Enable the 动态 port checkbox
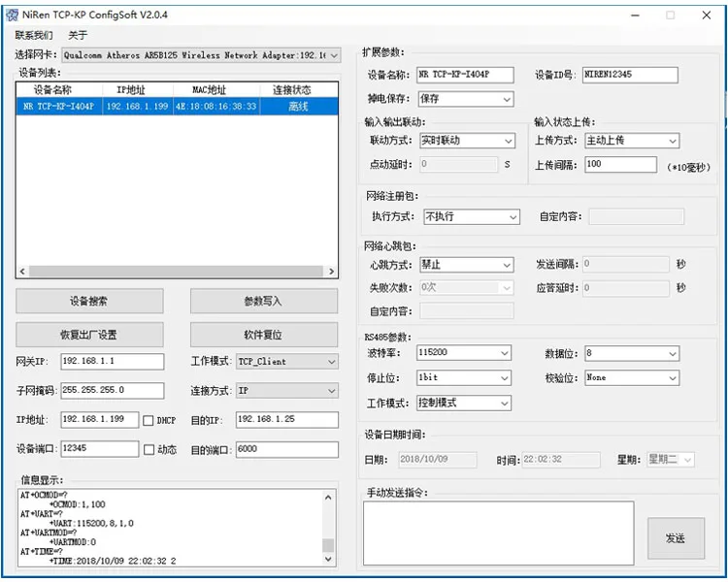Viewport: 728px width, 582px height. (x=149, y=450)
